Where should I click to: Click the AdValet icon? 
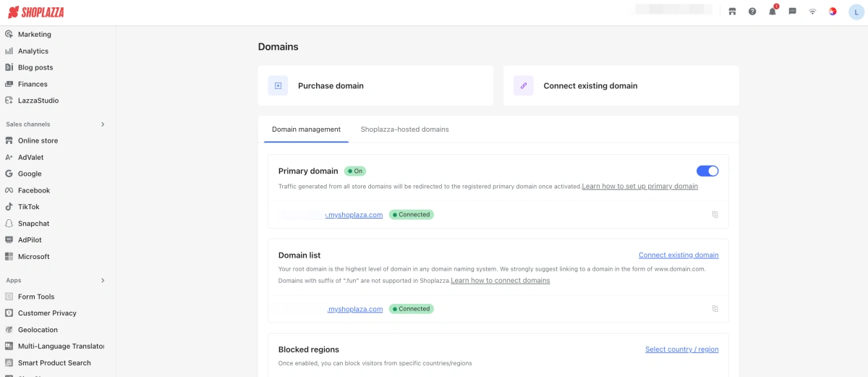pos(9,157)
